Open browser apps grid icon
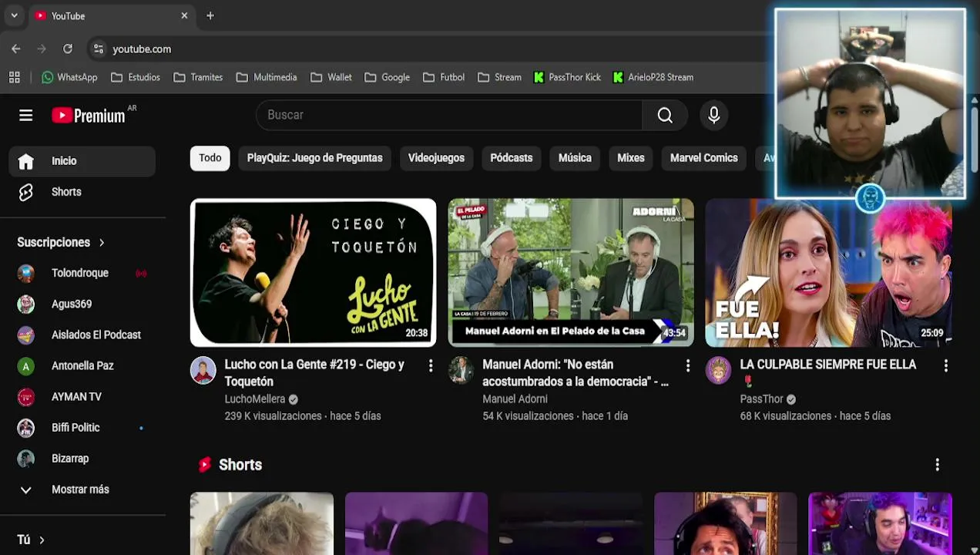 pos(15,77)
